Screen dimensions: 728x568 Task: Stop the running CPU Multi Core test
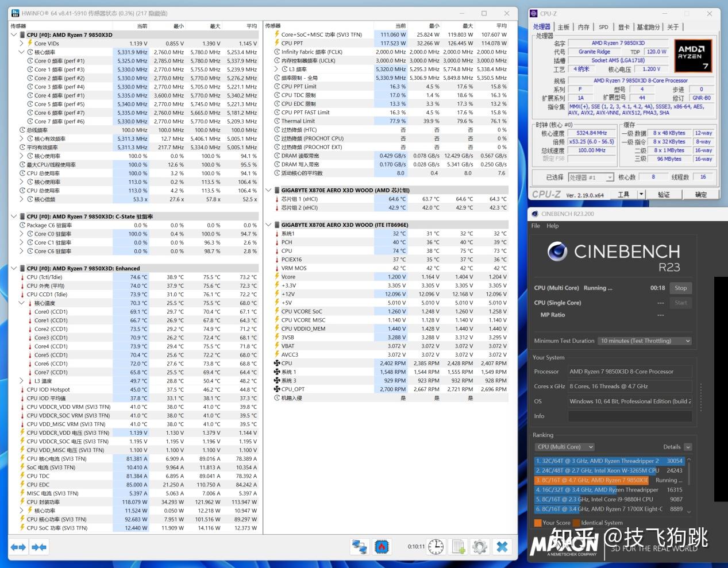tap(680, 288)
